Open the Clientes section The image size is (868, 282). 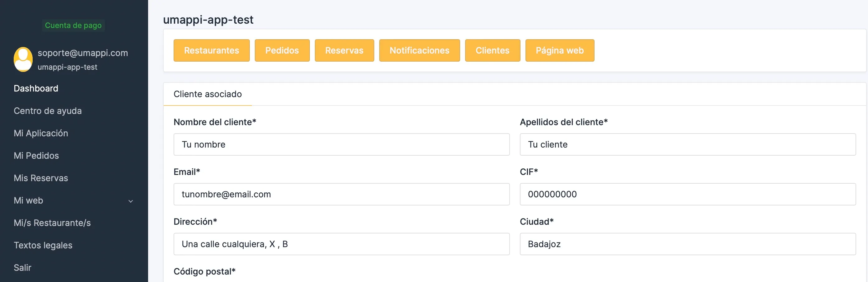[492, 50]
